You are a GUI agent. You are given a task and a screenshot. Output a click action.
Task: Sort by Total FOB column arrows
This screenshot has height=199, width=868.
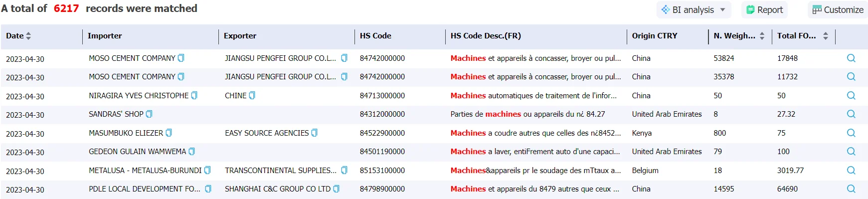tap(826, 36)
